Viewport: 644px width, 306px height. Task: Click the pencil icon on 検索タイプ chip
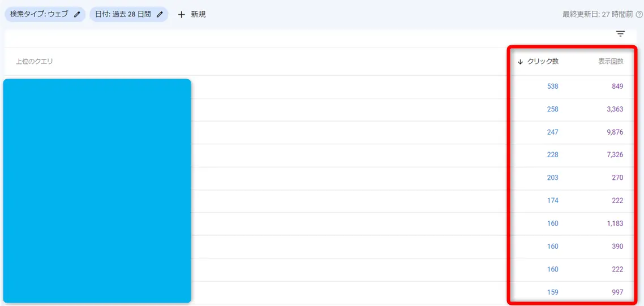(77, 14)
